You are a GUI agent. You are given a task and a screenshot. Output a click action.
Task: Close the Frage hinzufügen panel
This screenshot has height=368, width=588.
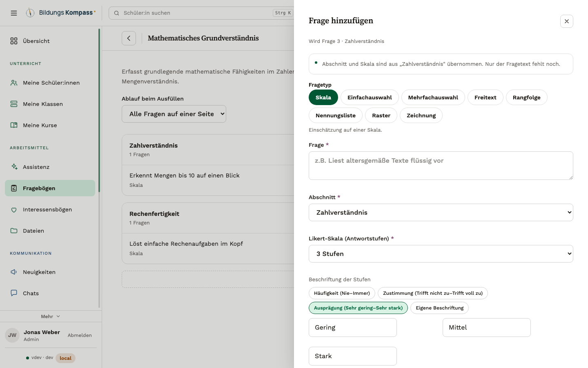coord(567,21)
